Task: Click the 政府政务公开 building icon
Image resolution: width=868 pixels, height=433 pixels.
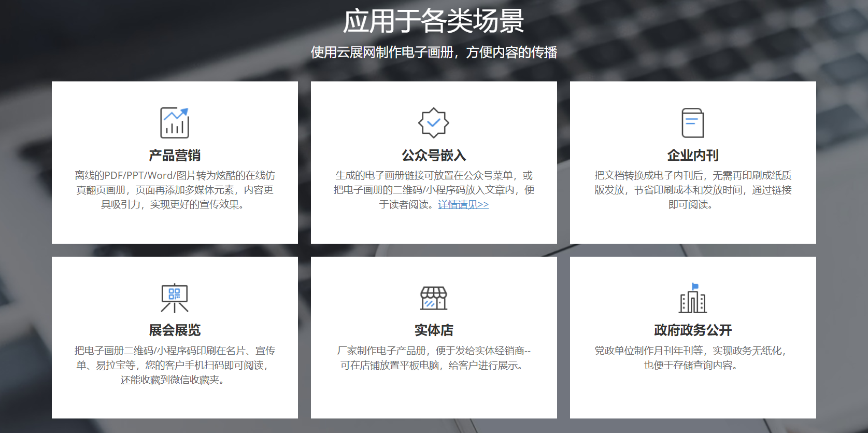Action: 693,298
